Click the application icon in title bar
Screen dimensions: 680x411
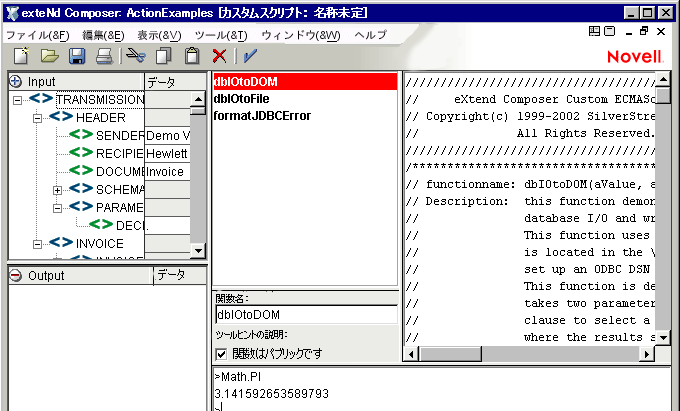point(13,13)
